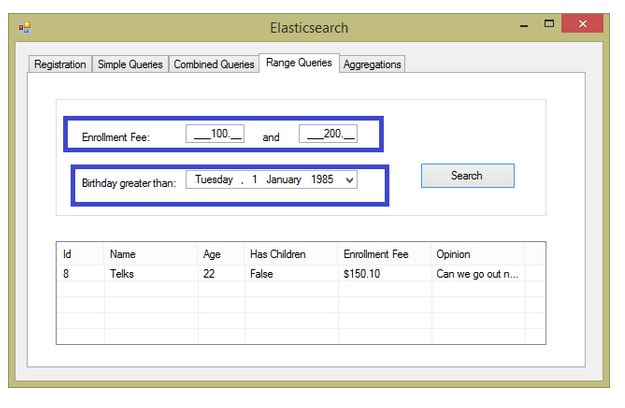This screenshot has height=408, width=625.
Task: Close the Elasticsearch window
Action: [582, 24]
